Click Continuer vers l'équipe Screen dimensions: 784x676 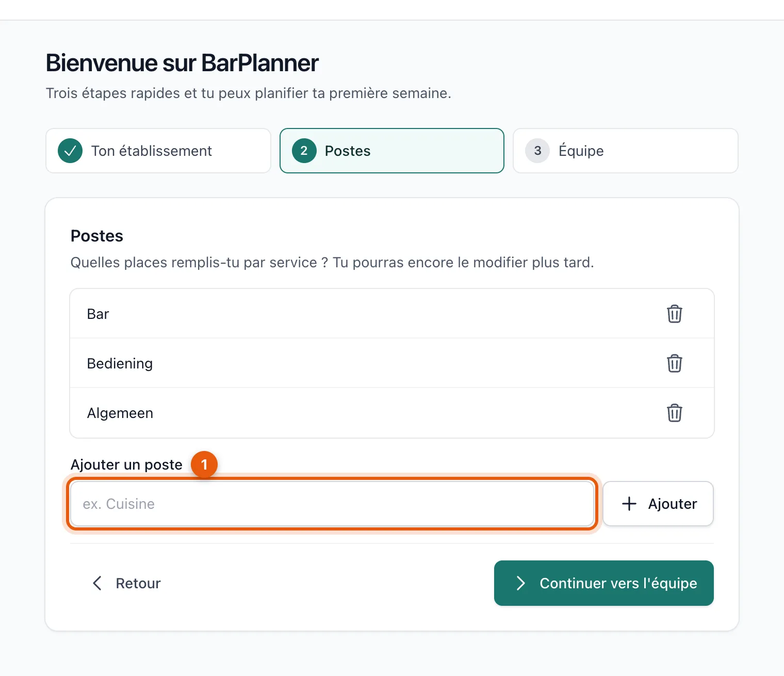click(604, 583)
